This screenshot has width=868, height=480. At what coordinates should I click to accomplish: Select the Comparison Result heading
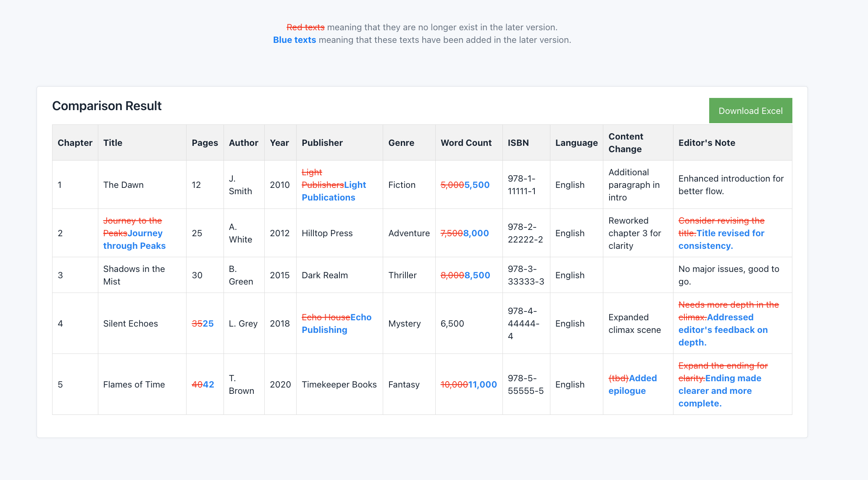click(106, 106)
